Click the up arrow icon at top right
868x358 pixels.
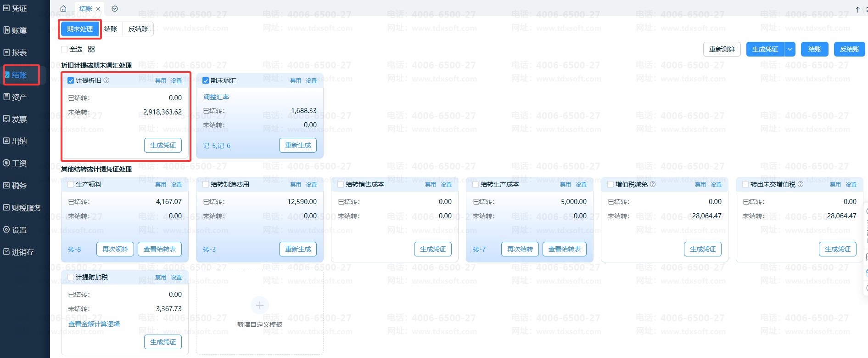tap(857, 9)
